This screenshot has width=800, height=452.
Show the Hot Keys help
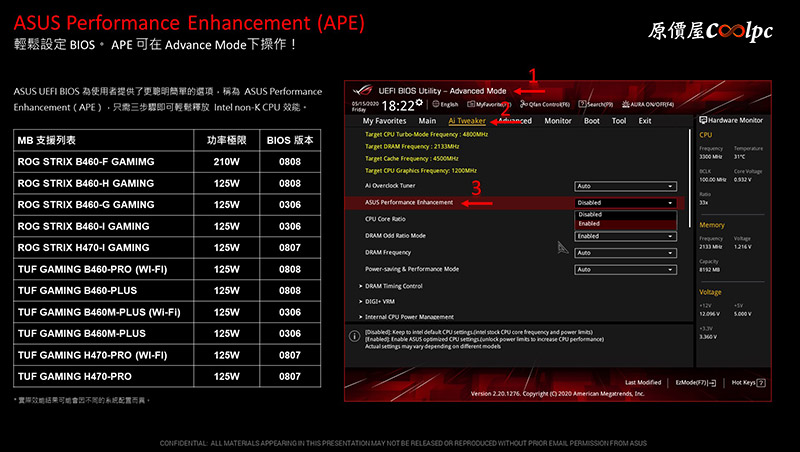(x=748, y=383)
